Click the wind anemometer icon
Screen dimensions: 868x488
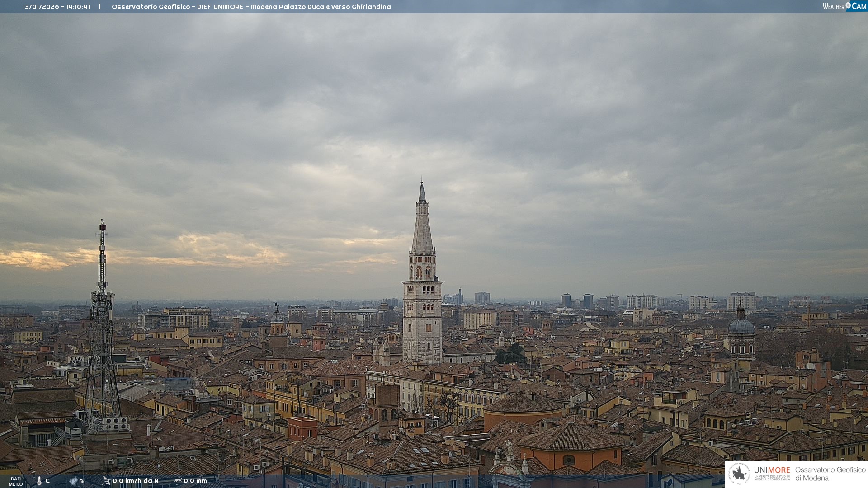pos(106,481)
